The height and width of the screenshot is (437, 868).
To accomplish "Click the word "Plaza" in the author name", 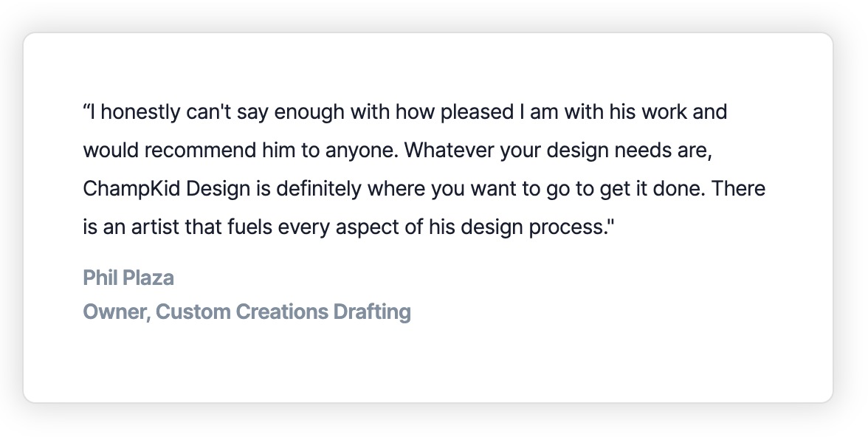I will pyautogui.click(x=150, y=278).
